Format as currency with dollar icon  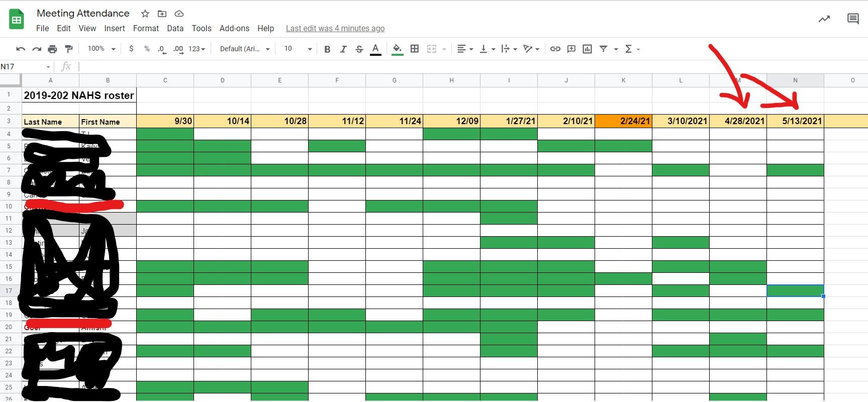(131, 49)
